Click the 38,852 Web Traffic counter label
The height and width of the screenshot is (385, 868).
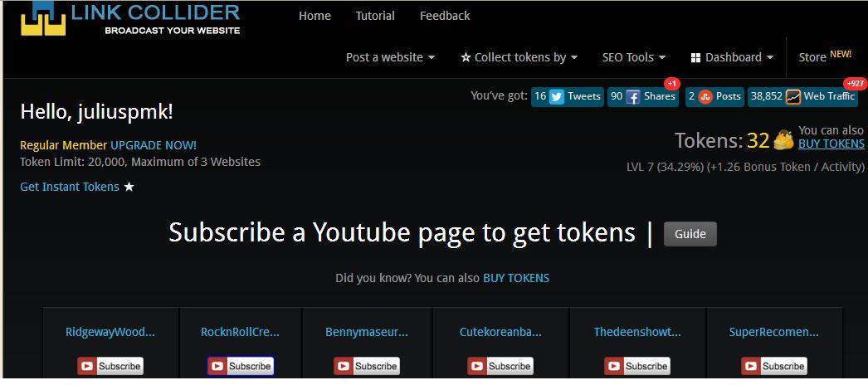point(802,97)
